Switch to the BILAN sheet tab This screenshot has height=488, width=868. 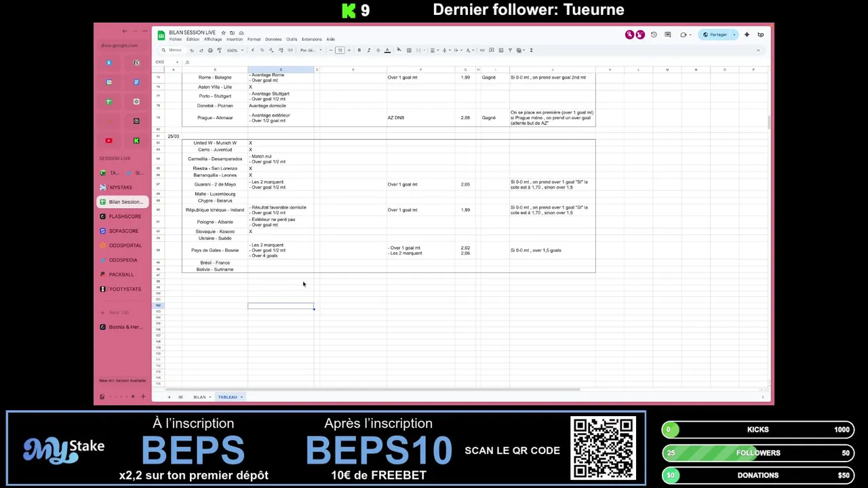pyautogui.click(x=199, y=397)
